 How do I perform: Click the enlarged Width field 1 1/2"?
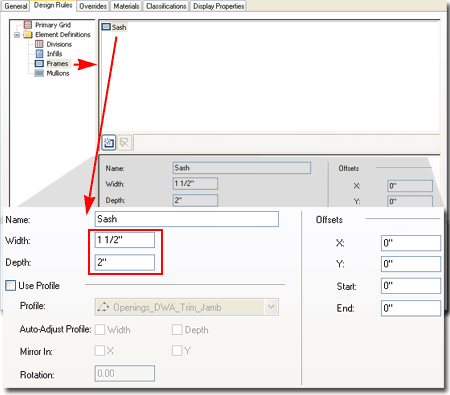tap(125, 240)
